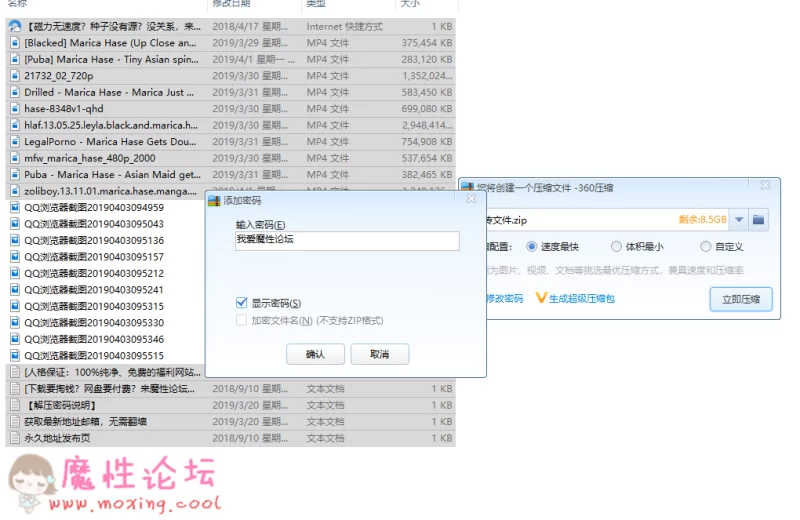
Task: Click the icon of LegalPorno file
Action: tap(15, 141)
